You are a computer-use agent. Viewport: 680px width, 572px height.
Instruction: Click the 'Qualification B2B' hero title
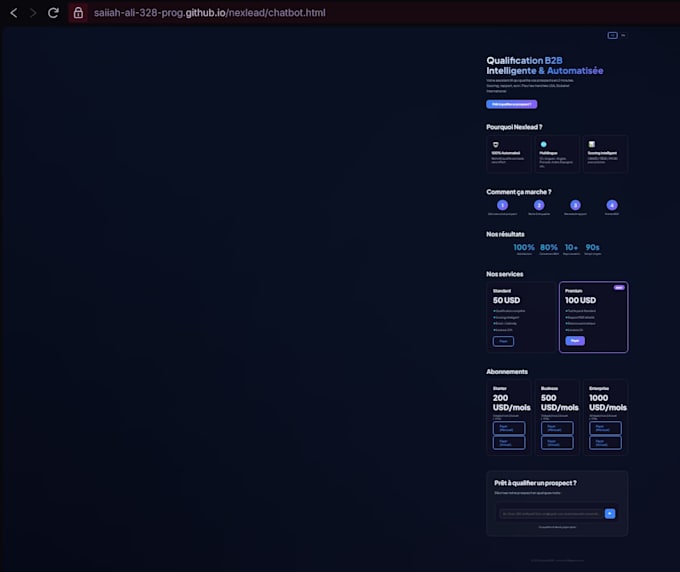point(524,60)
